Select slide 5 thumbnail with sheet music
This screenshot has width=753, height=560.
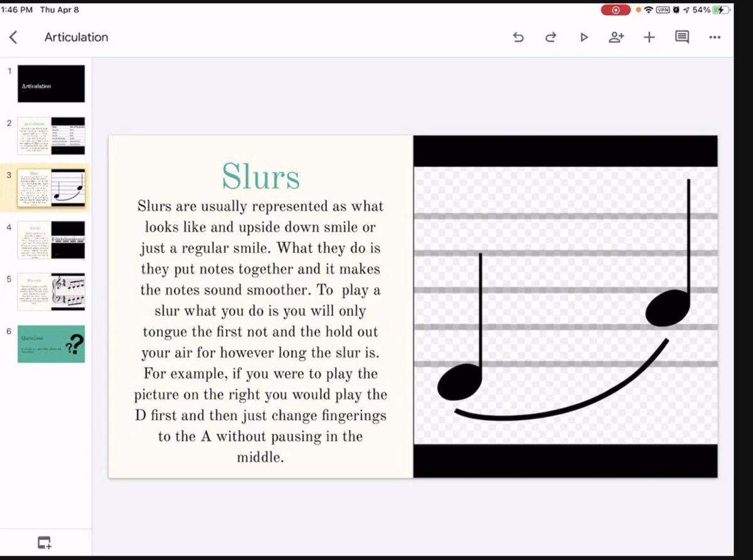pos(51,292)
